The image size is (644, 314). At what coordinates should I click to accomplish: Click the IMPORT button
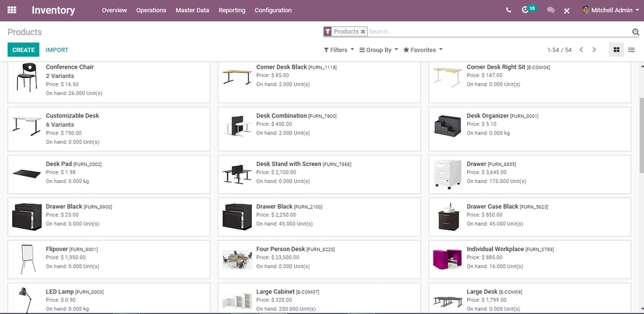pos(57,50)
